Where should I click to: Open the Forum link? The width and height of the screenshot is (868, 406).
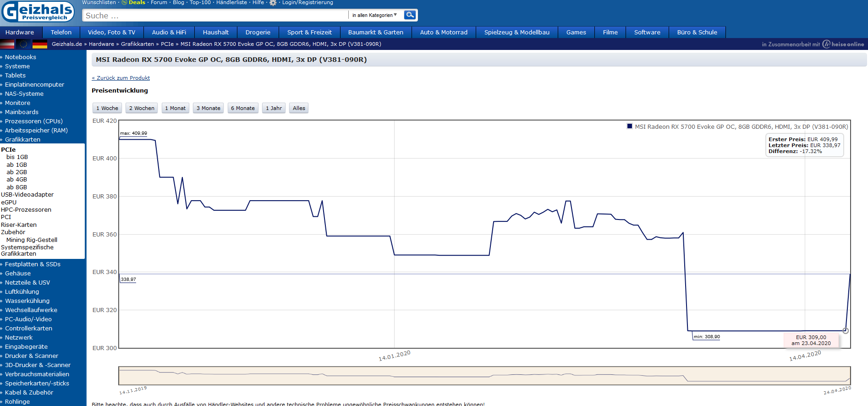click(159, 2)
